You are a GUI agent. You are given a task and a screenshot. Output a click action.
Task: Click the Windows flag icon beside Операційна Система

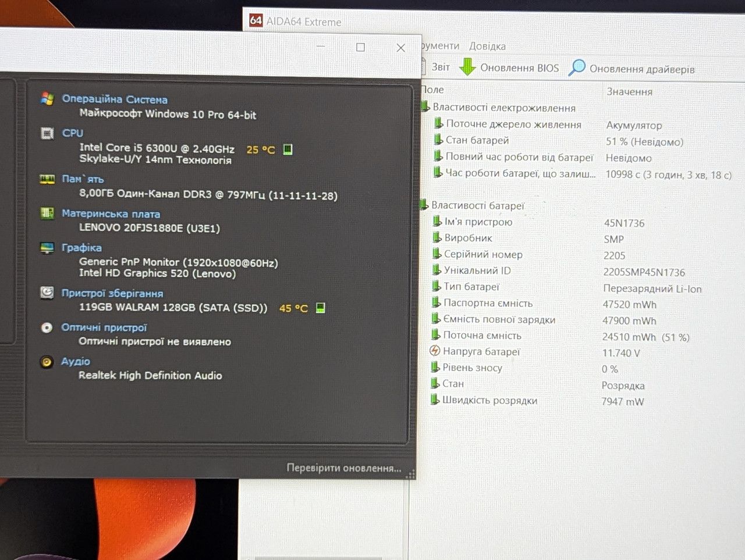pos(47,99)
